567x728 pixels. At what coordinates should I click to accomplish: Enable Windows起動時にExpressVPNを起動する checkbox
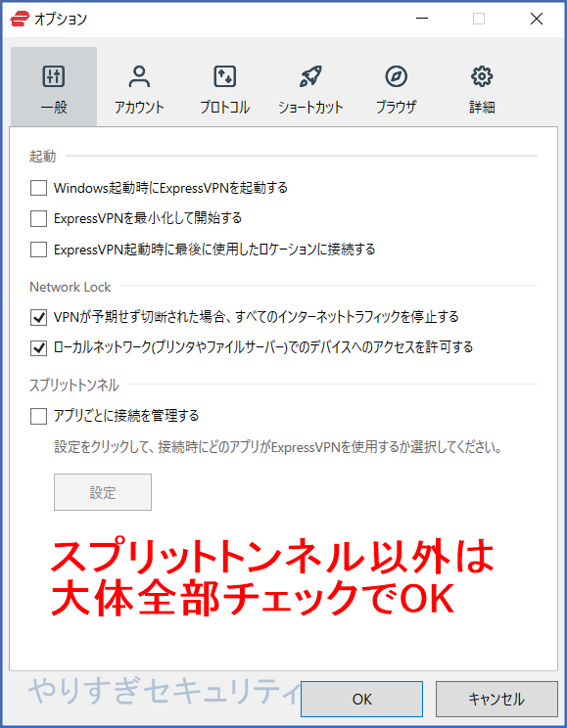[x=38, y=188]
